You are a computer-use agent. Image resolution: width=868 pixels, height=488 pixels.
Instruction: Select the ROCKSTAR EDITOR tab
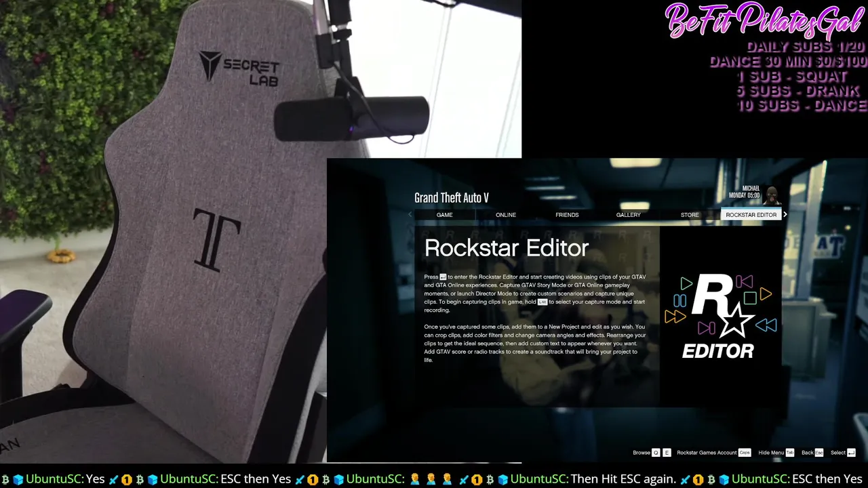coord(751,215)
